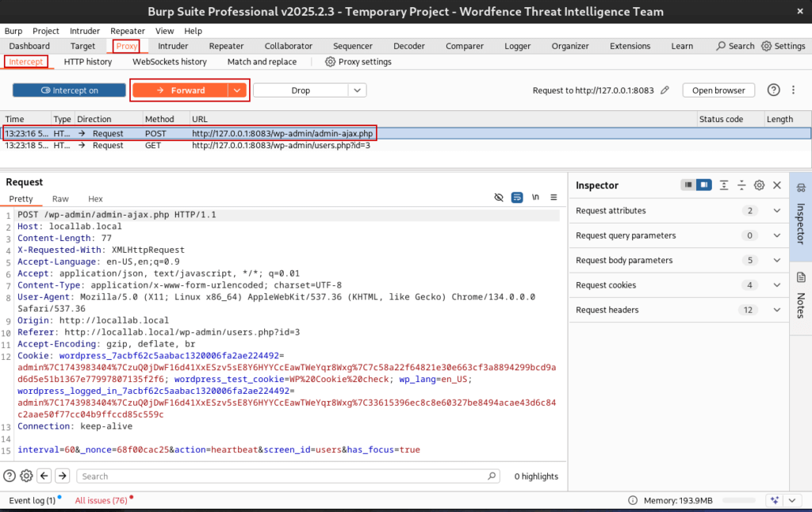Viewport: 812px width, 512px height.
Task: Open the request editor hamburger menu icon
Action: (553, 199)
